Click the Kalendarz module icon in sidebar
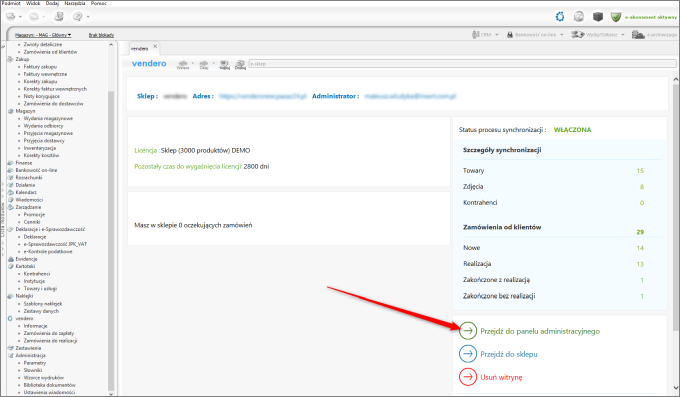 10,192
